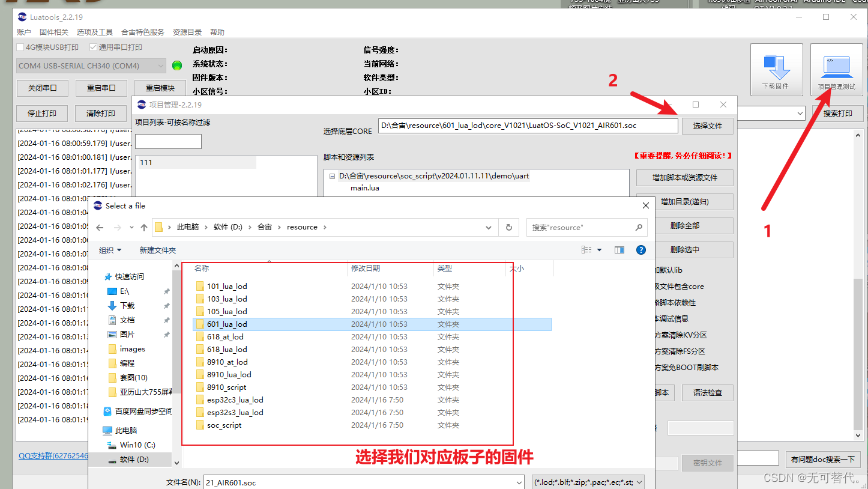This screenshot has height=489, width=868.
Task: Open 文档 in quick access
Action: point(127,320)
